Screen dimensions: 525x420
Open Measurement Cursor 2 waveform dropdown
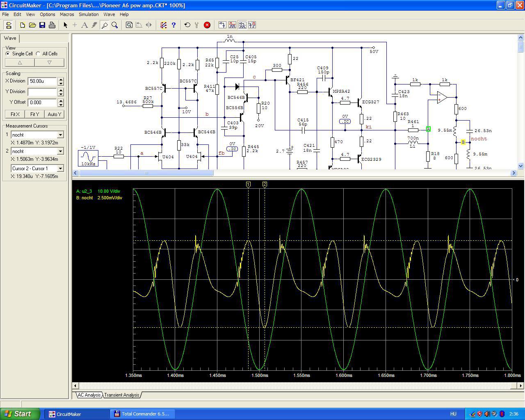tap(60, 151)
